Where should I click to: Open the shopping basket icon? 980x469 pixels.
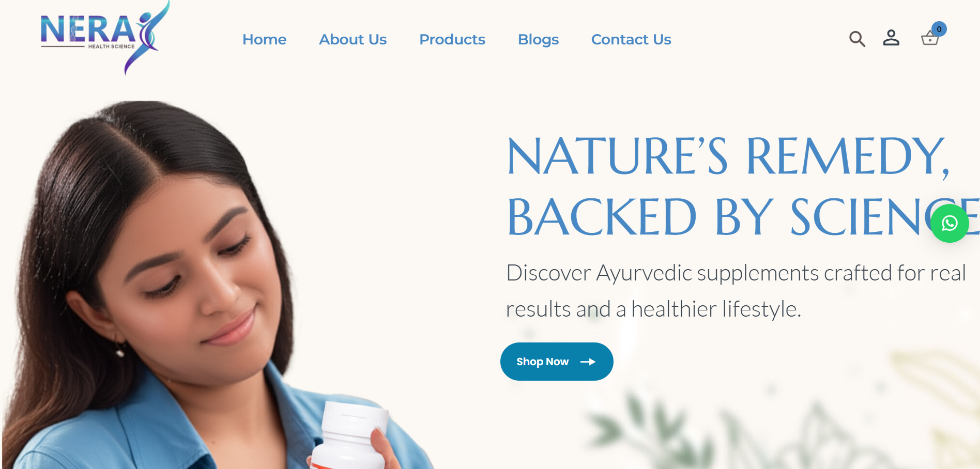(930, 39)
